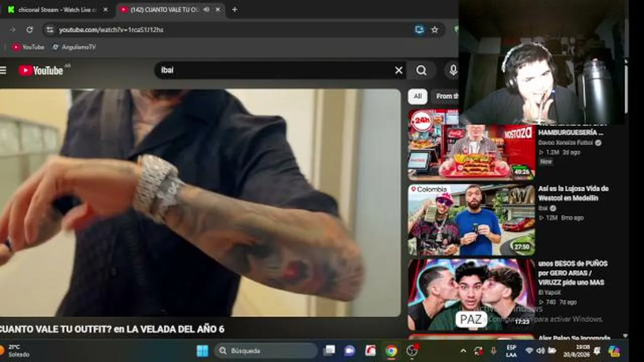Open the AngulismoTV bookmark

pos(74,47)
